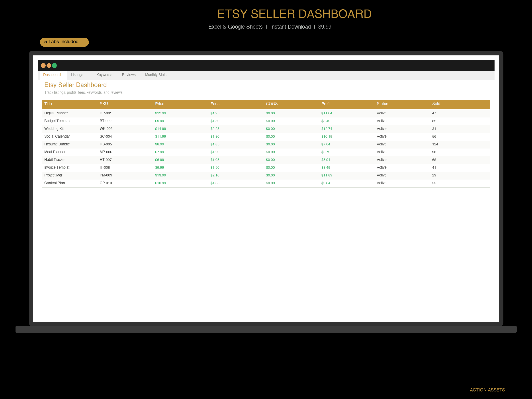532x399 pixels.
Task: Click the $10.19 profit cell
Action: click(327, 136)
